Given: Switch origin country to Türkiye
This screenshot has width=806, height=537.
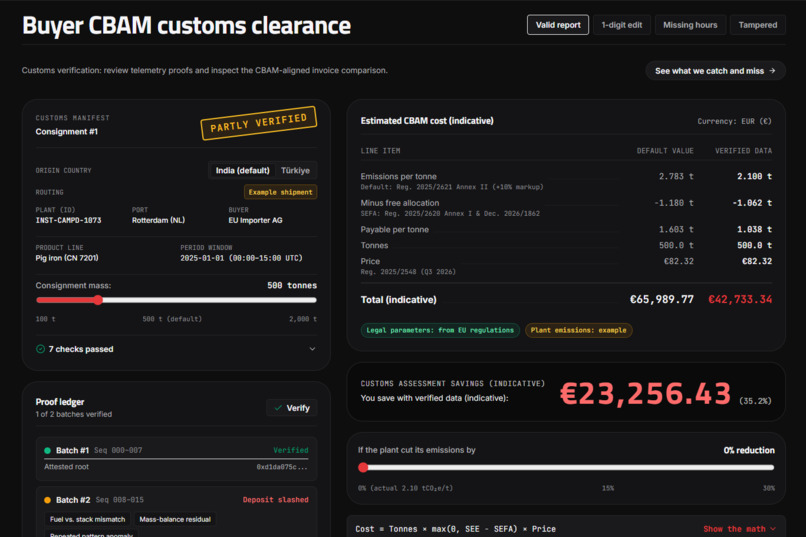Looking at the screenshot, I should [x=296, y=171].
